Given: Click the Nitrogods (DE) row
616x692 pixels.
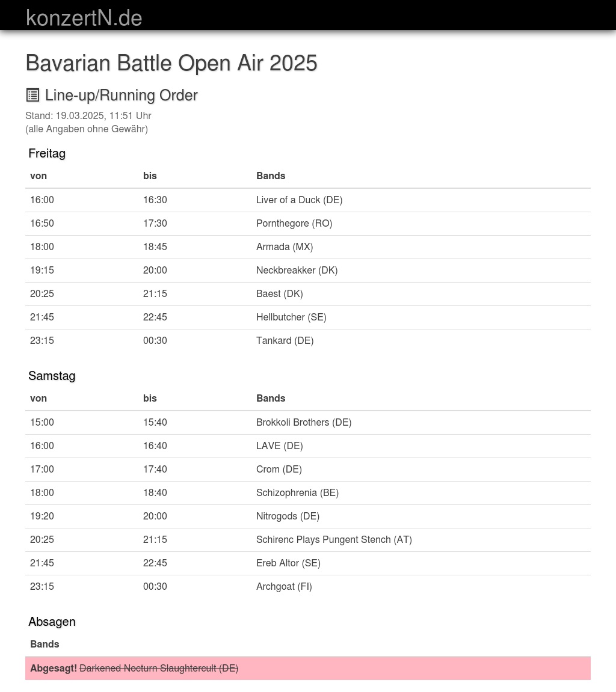Looking at the screenshot, I should pos(288,516).
